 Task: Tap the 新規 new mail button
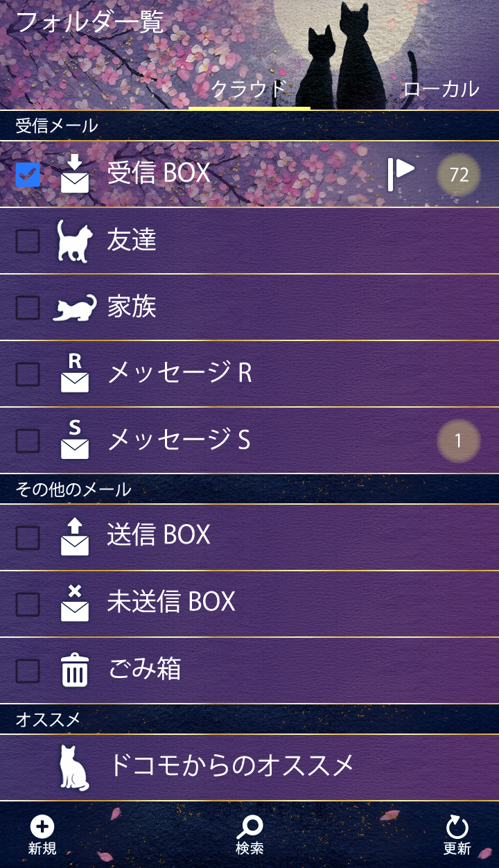42,835
